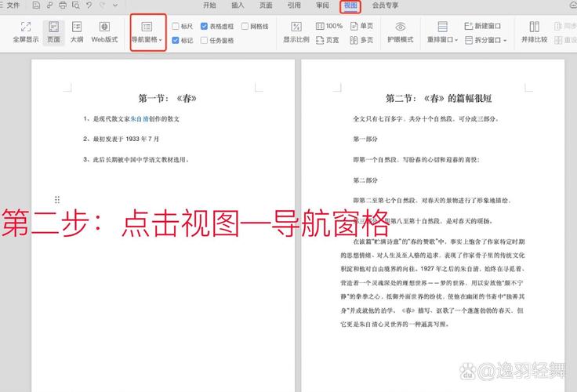
Task: Switch to 大纲 outline view
Action: pos(77,32)
